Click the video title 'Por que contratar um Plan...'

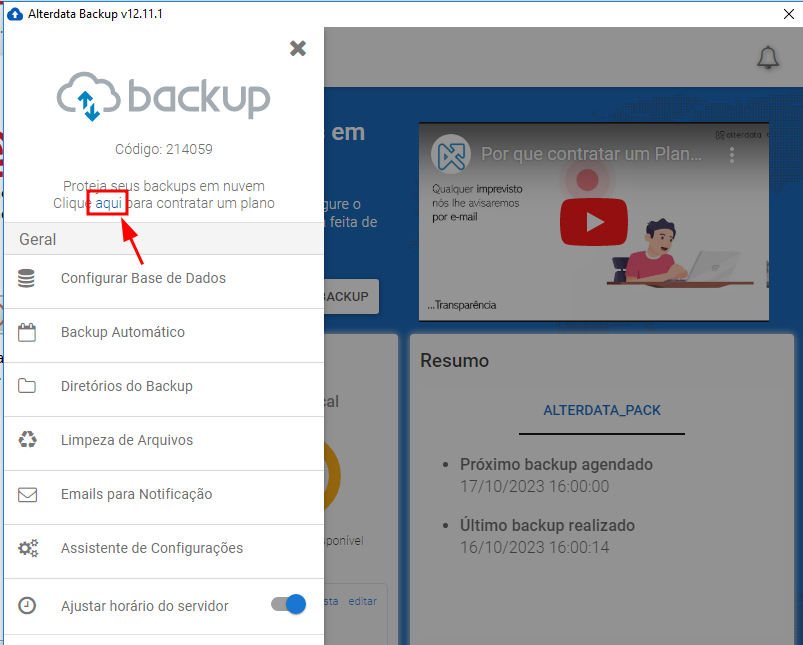pyautogui.click(x=591, y=154)
